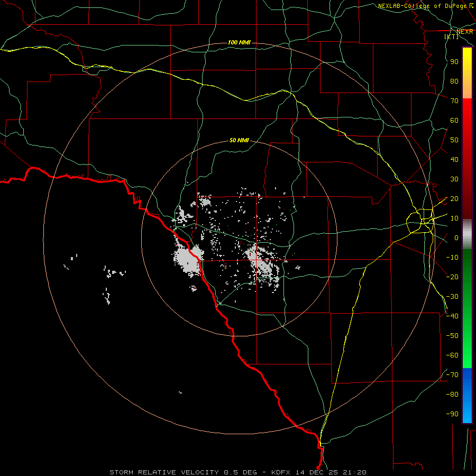Click the "-60" scale value
476x476 pixels.
452,355
